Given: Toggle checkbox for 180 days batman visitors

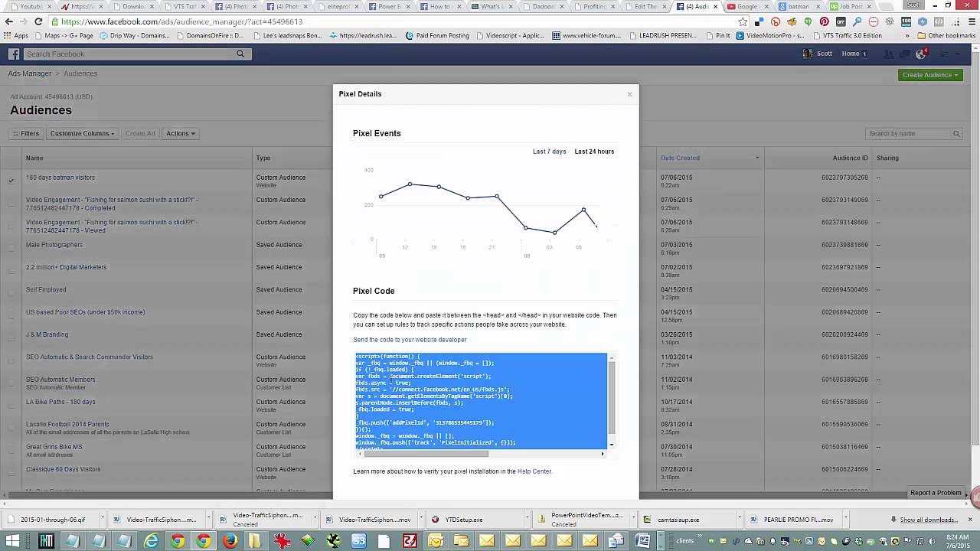Looking at the screenshot, I should pyautogui.click(x=11, y=181).
